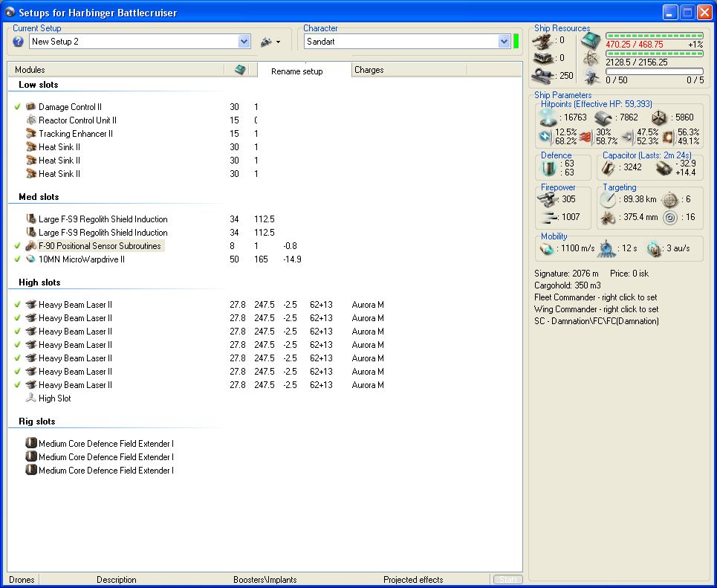Screen dimensions: 717x588
Task: Click the capacitor capacity icon showing 3242
Action: click(609, 168)
